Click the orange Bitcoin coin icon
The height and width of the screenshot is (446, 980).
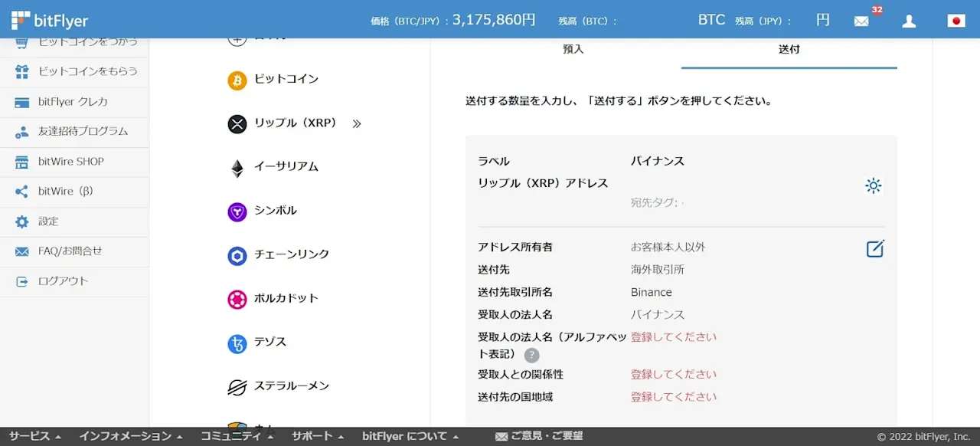[x=237, y=80]
